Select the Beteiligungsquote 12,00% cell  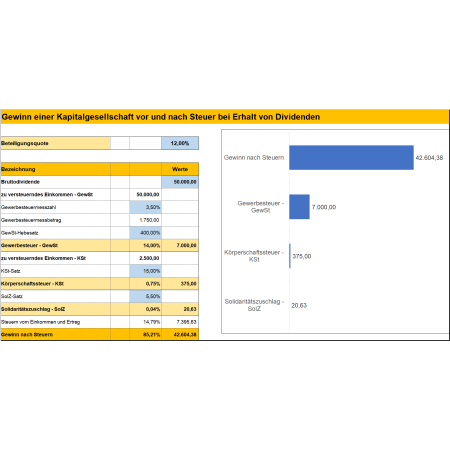[x=180, y=143]
